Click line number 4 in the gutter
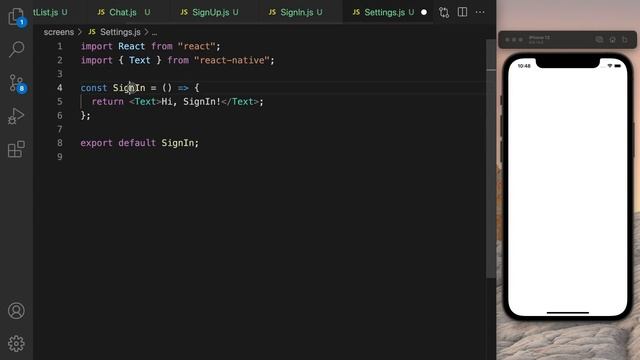640x360 pixels. click(60, 88)
